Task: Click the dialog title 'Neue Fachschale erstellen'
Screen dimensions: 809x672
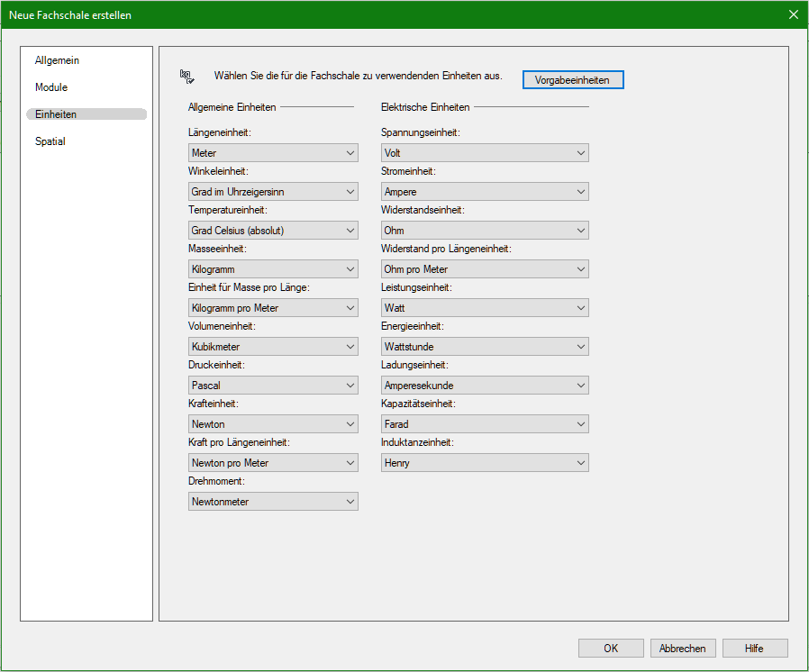Action: (x=70, y=15)
